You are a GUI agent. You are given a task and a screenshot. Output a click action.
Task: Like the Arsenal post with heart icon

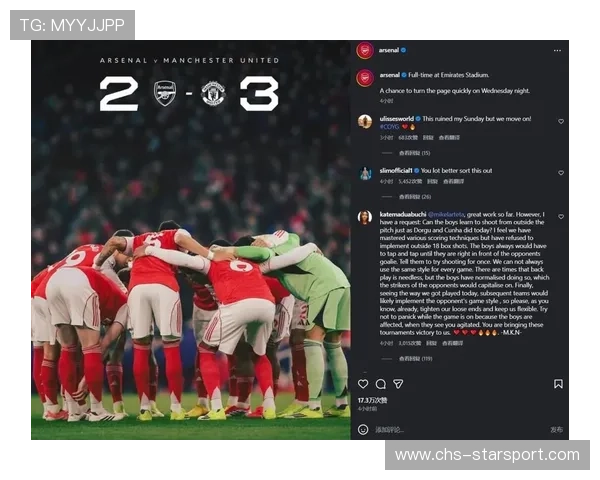[363, 384]
